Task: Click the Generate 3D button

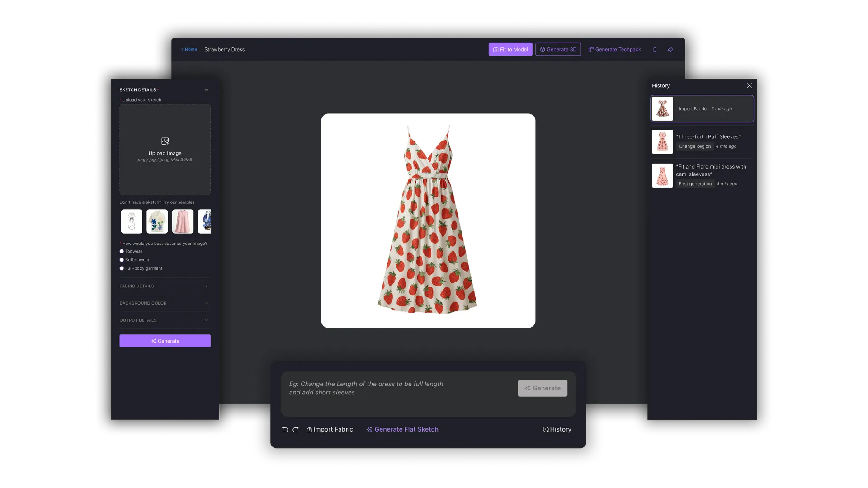Action: (558, 49)
